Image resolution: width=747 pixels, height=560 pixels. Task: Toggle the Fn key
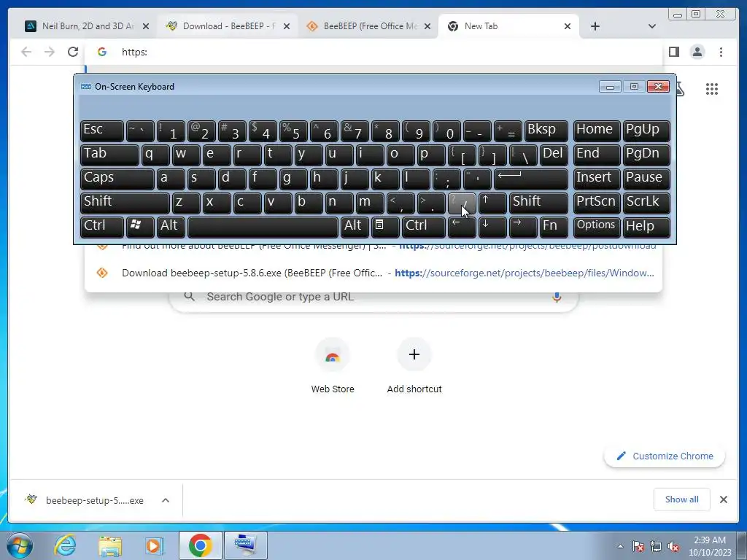pos(554,227)
